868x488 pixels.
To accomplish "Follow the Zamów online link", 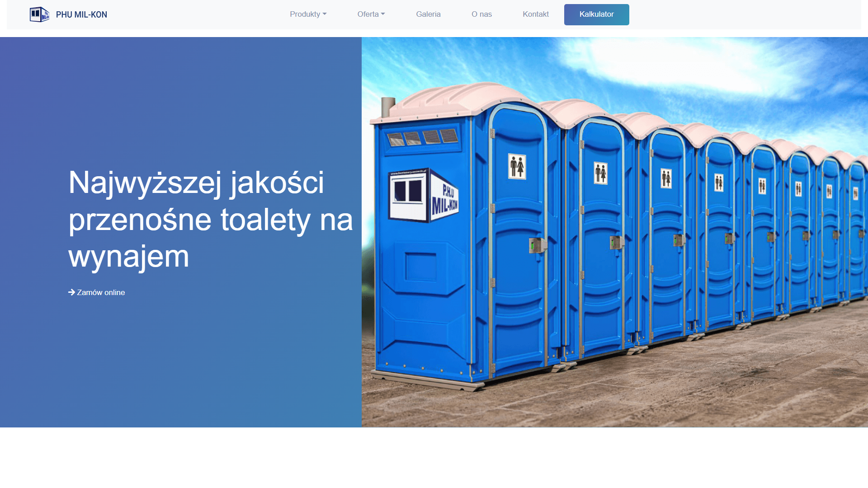I will pos(101,293).
